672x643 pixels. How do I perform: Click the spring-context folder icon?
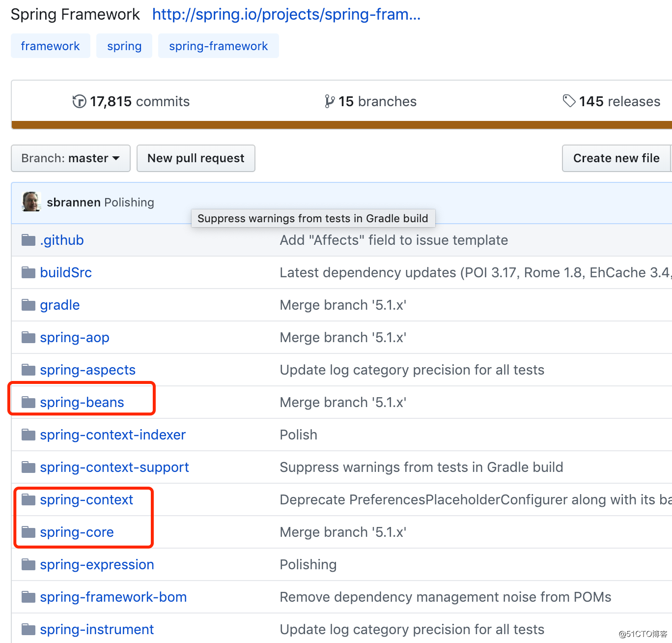pyautogui.click(x=28, y=499)
